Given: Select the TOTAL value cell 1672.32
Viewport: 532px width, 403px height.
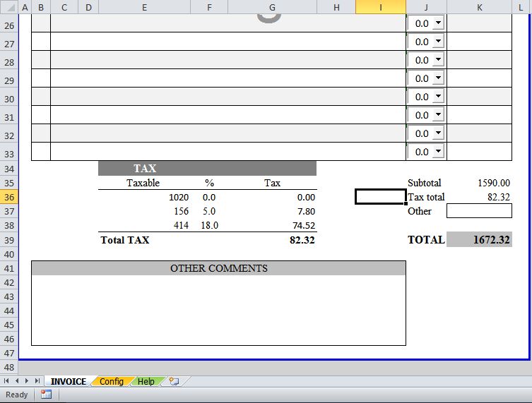Looking at the screenshot, I should (x=479, y=240).
